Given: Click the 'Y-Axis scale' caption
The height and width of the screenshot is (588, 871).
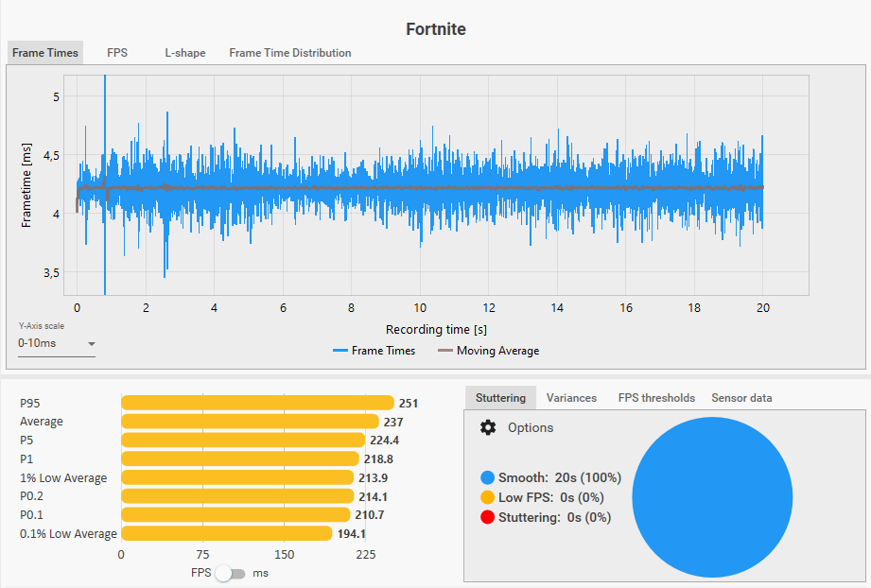Looking at the screenshot, I should coord(41,326).
